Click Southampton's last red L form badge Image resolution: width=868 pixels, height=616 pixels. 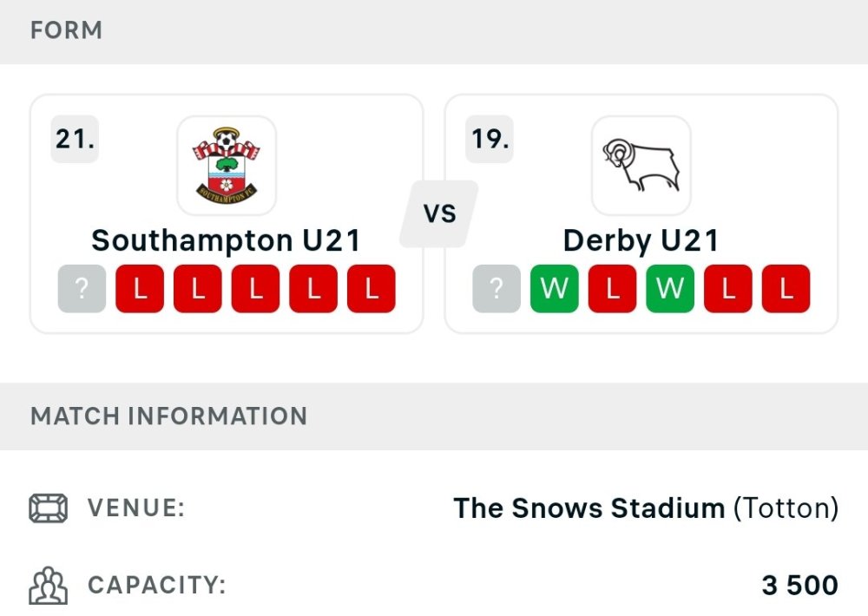372,289
